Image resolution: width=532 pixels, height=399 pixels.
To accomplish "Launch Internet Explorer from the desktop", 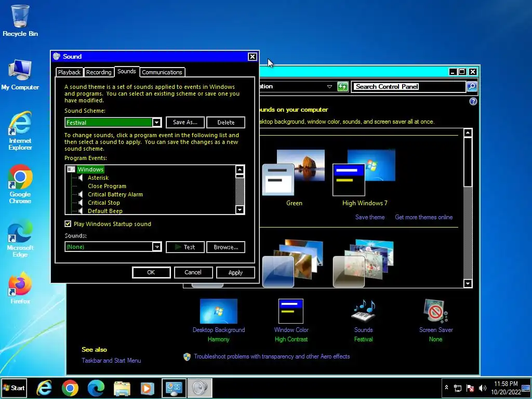I will click(20, 130).
